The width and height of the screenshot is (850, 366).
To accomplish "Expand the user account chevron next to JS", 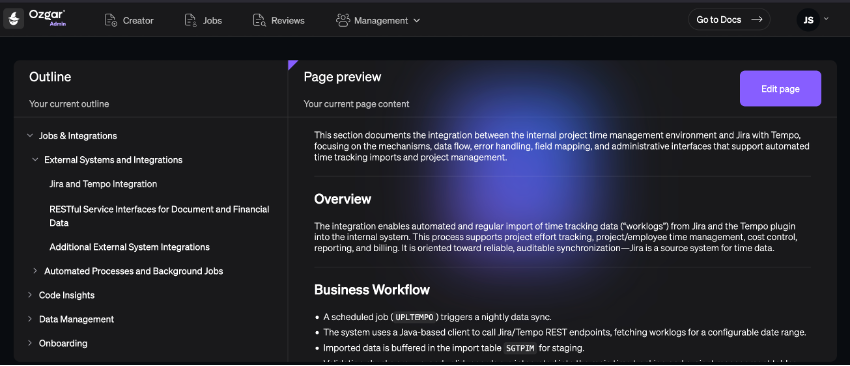I will 826,18.
